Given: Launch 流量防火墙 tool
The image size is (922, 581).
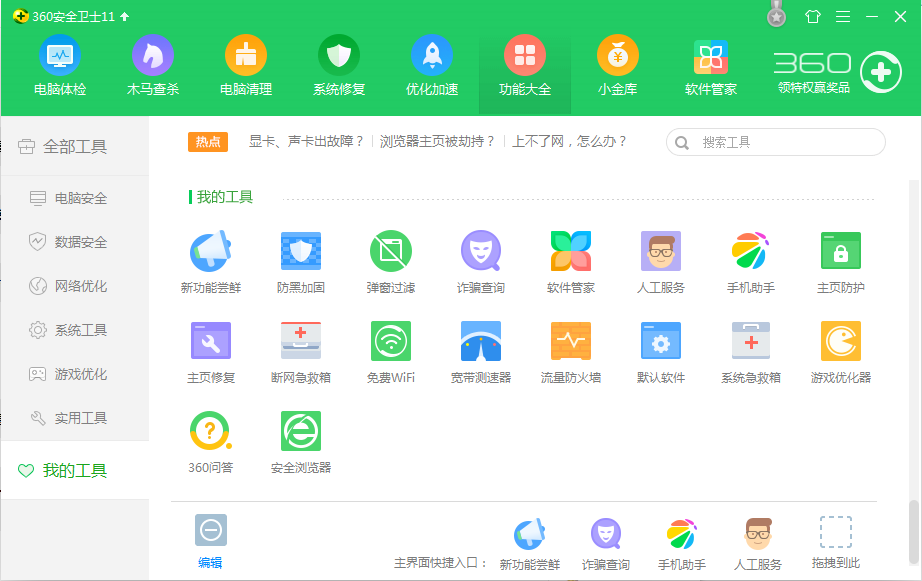Looking at the screenshot, I should (x=570, y=352).
